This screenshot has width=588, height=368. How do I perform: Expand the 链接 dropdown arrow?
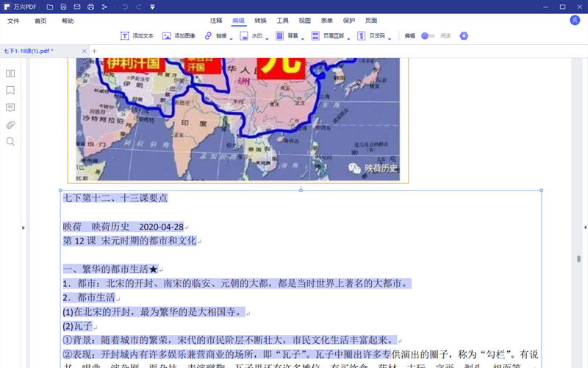tap(232, 38)
